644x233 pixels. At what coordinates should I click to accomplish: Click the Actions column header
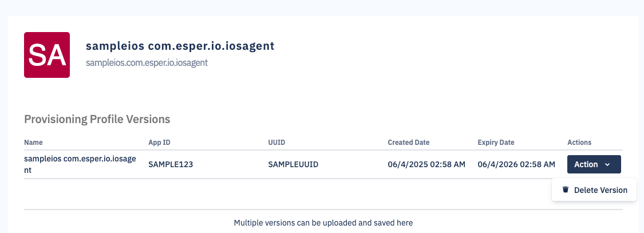tap(579, 142)
